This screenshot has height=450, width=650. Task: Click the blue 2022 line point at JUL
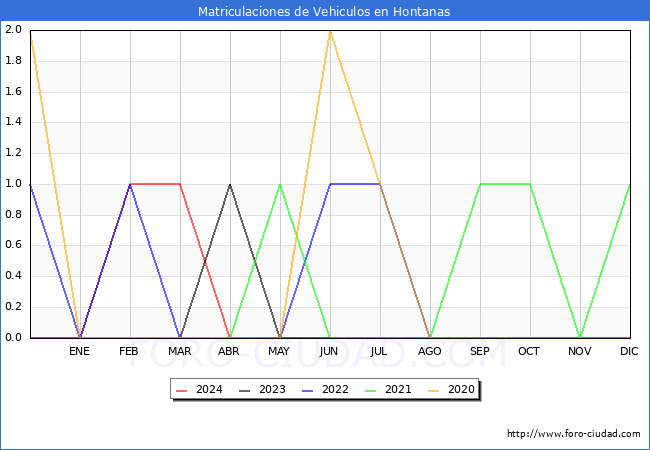tap(380, 184)
